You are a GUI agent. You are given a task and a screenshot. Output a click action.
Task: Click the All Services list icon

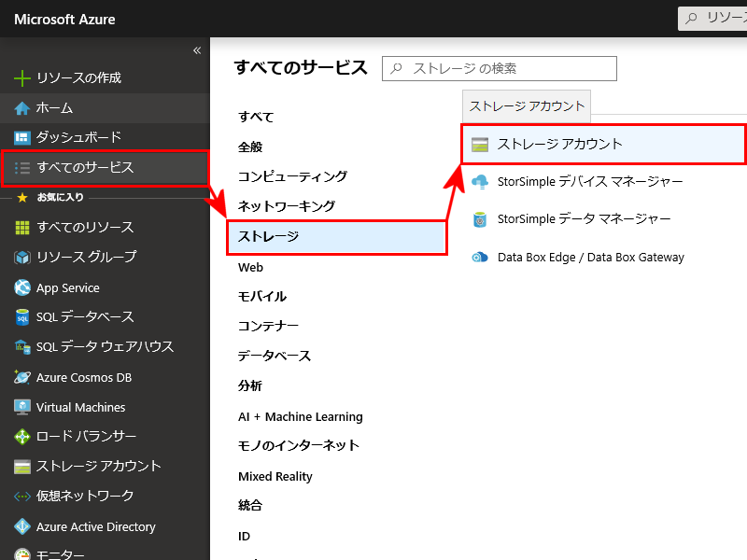(21, 168)
